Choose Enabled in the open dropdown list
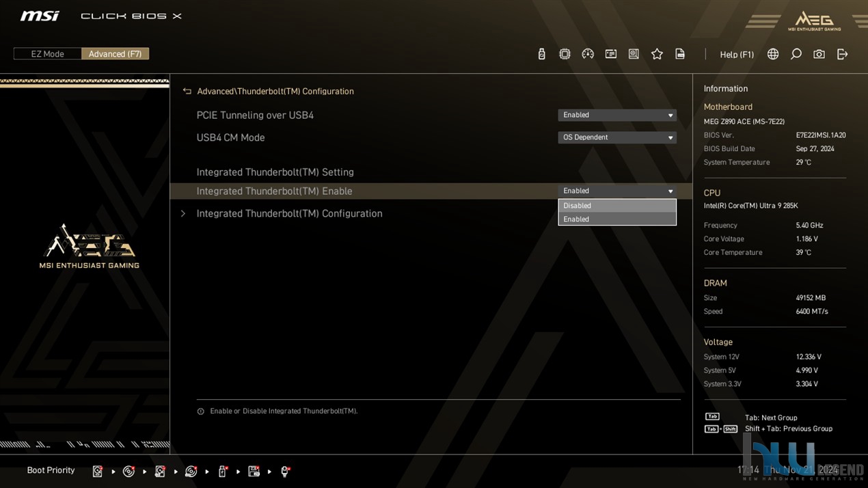This screenshot has width=868, height=488. [617, 219]
